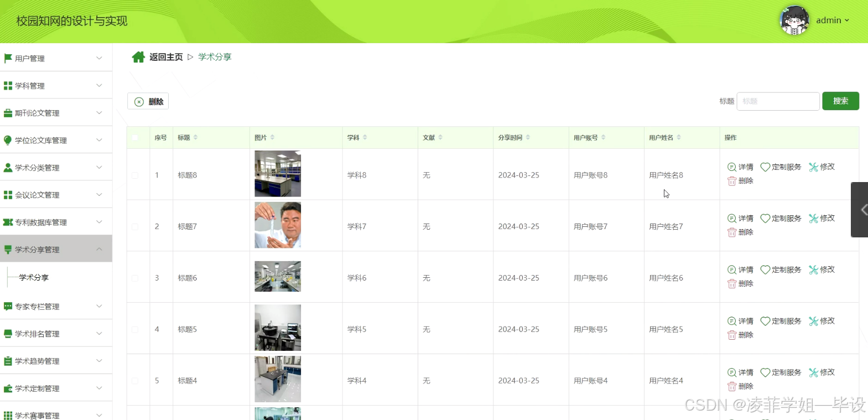Expand the 学术排名管理 chevron

click(99, 334)
